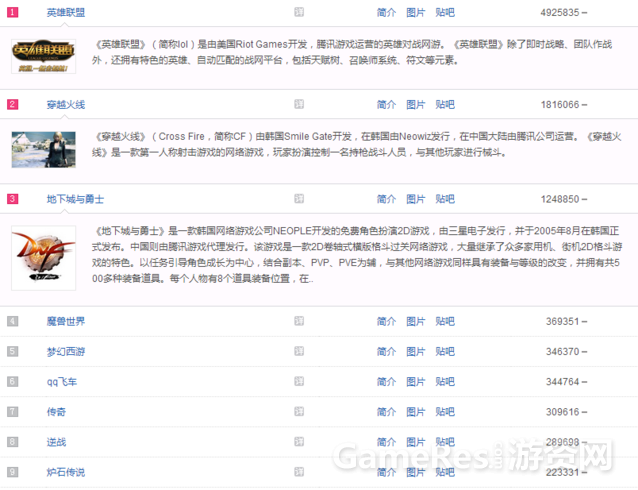Open the 逆战 game title link
The image size is (638, 490).
tap(56, 442)
